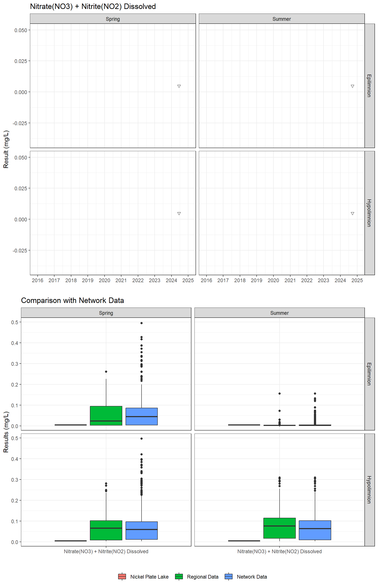Click the 0.3 y-axis tick in the Hypolimnion comparison row
Viewport: 378px width, 588px height.
point(15,480)
